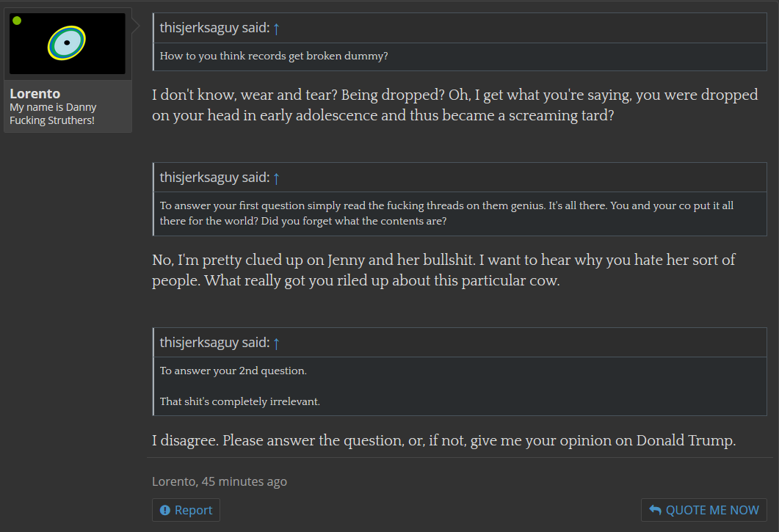779x532 pixels.
Task: Click the reply text mentioning Donald Trump
Action: click(x=443, y=440)
